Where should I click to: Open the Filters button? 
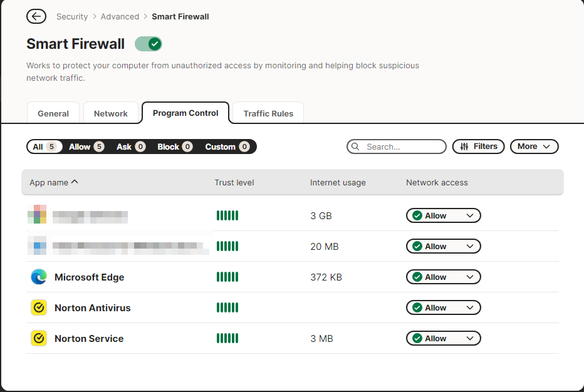478,147
